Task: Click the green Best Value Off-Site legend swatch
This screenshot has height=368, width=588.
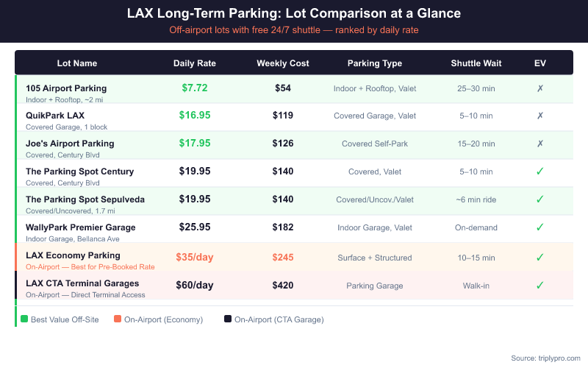Action: [x=24, y=319]
